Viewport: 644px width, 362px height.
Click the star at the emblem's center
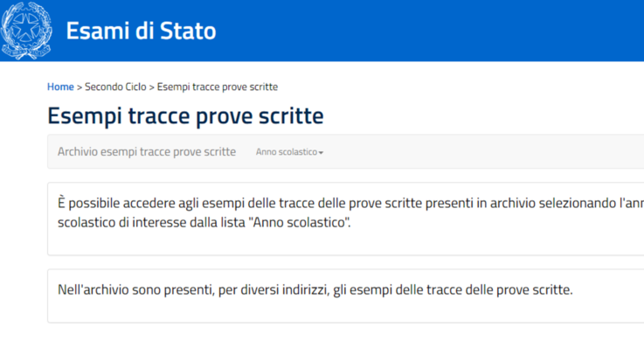[26, 28]
